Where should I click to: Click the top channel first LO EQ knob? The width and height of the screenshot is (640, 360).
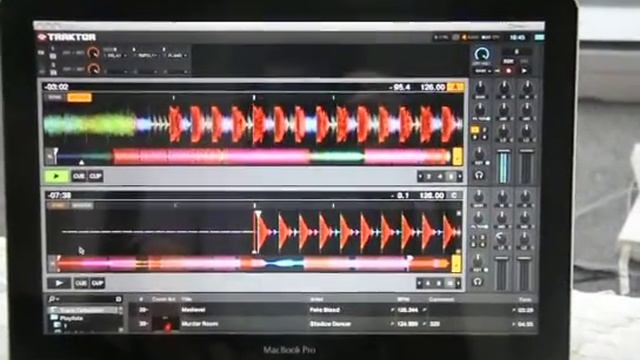tap(504, 131)
